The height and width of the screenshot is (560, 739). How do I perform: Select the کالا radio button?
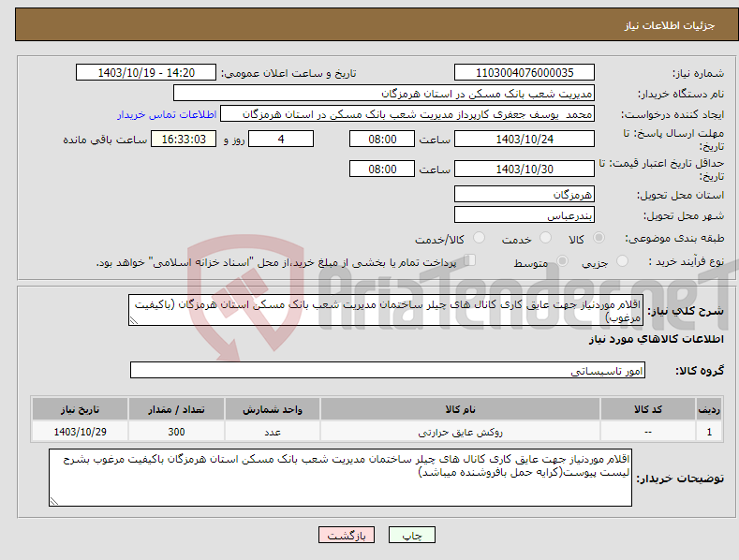[599, 238]
